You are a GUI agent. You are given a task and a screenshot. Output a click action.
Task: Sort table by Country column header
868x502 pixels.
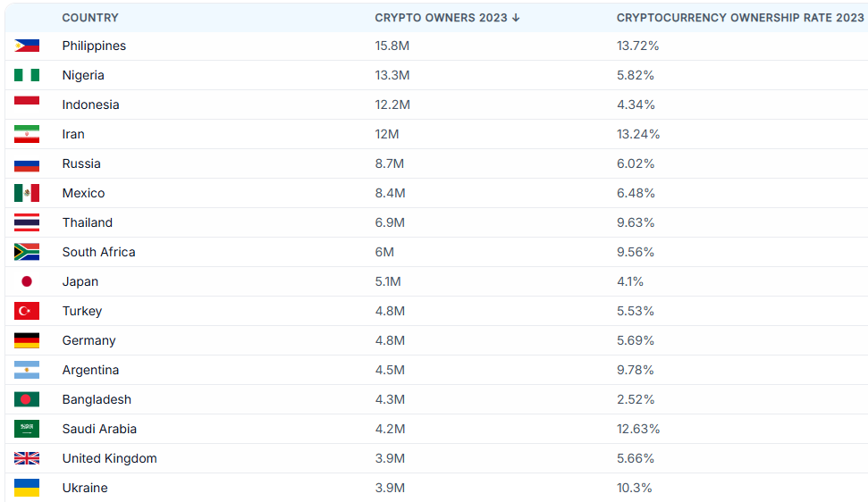[90, 18]
